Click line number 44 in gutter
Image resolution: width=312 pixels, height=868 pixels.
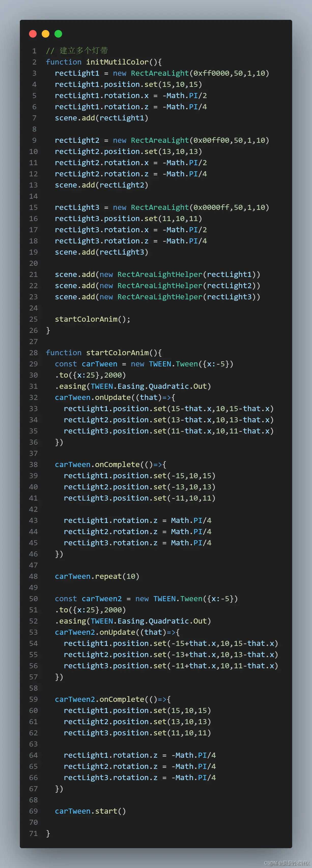pos(33,532)
